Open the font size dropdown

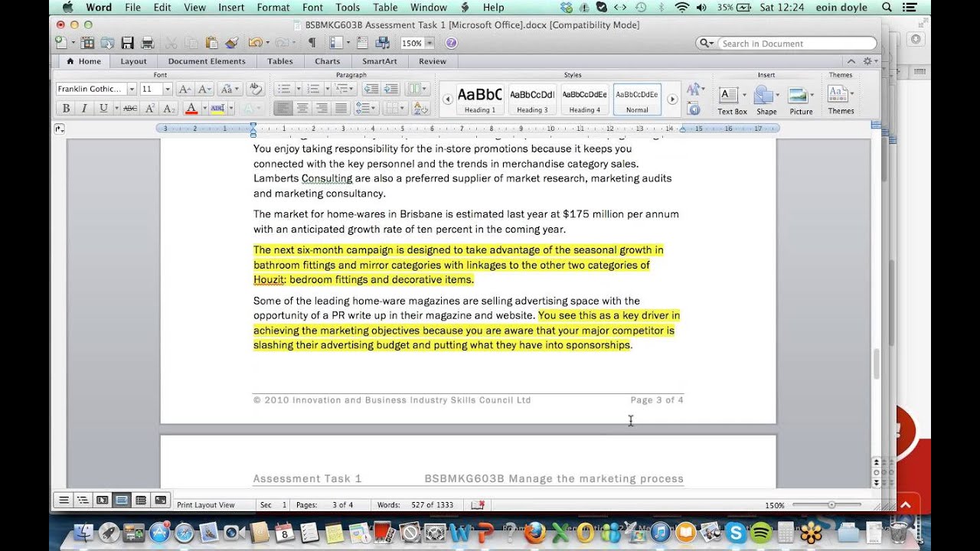tap(168, 89)
